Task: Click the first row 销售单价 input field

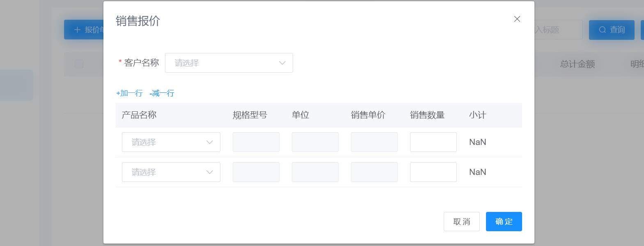Action: [374, 142]
